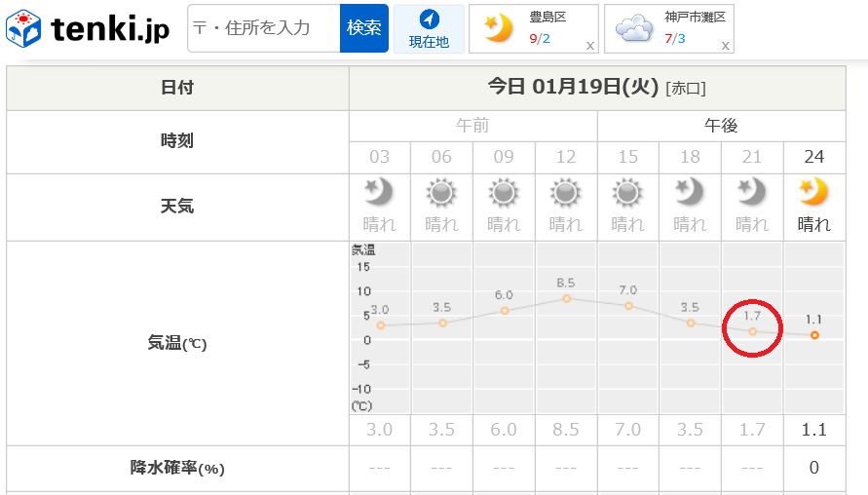Click the 現在地 location button

tap(429, 29)
